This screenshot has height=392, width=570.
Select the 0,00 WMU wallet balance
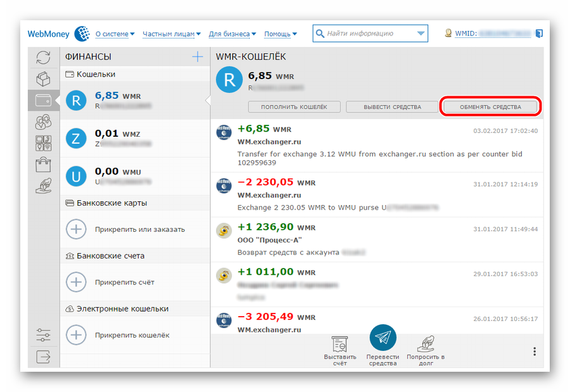point(118,171)
